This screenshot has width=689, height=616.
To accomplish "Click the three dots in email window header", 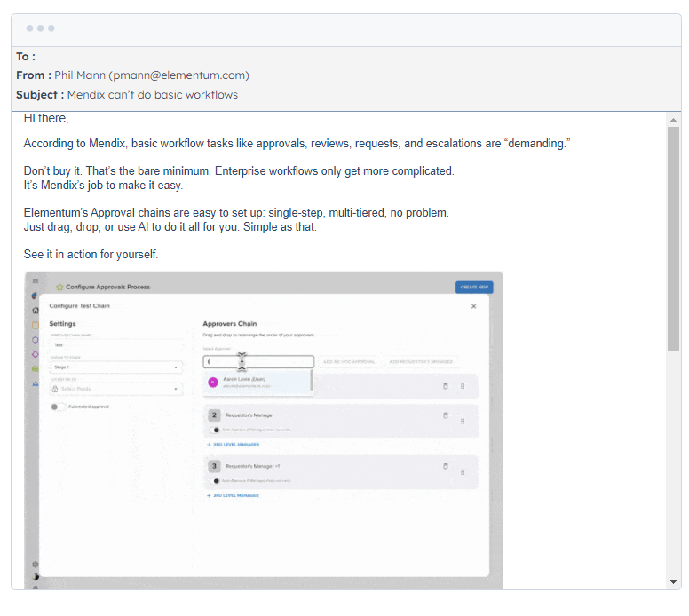I will (x=41, y=28).
